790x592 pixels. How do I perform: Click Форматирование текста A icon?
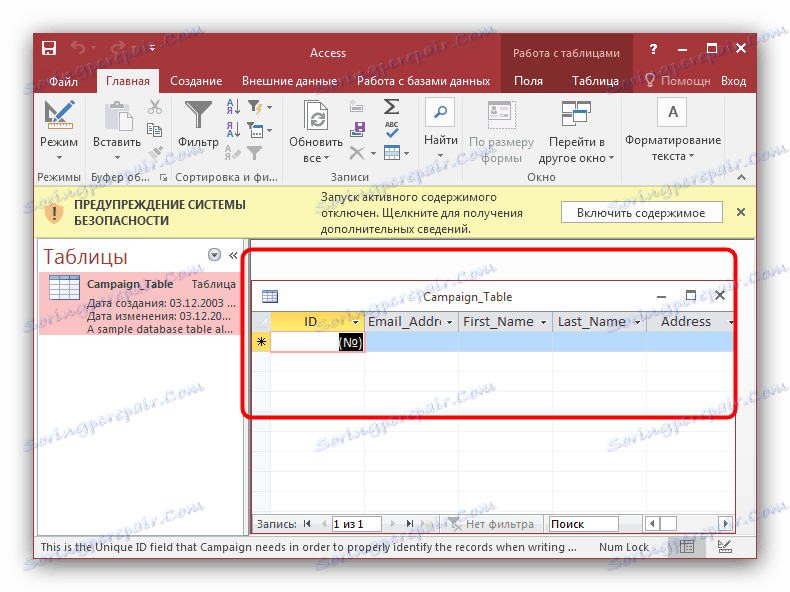(673, 112)
